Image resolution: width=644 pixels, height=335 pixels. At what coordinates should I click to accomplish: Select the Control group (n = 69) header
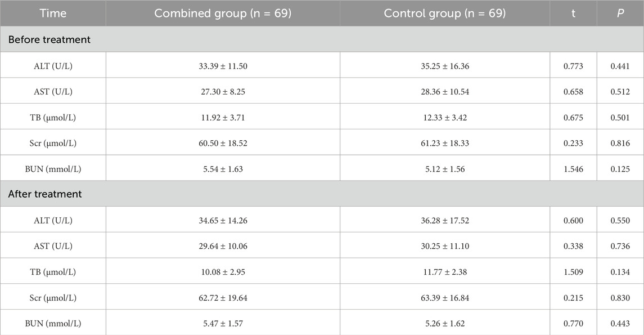click(445, 13)
